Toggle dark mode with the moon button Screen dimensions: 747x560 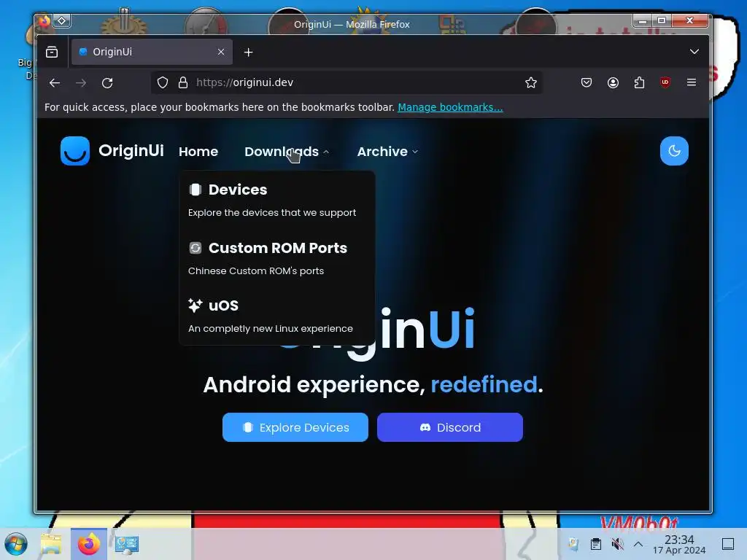click(x=674, y=151)
